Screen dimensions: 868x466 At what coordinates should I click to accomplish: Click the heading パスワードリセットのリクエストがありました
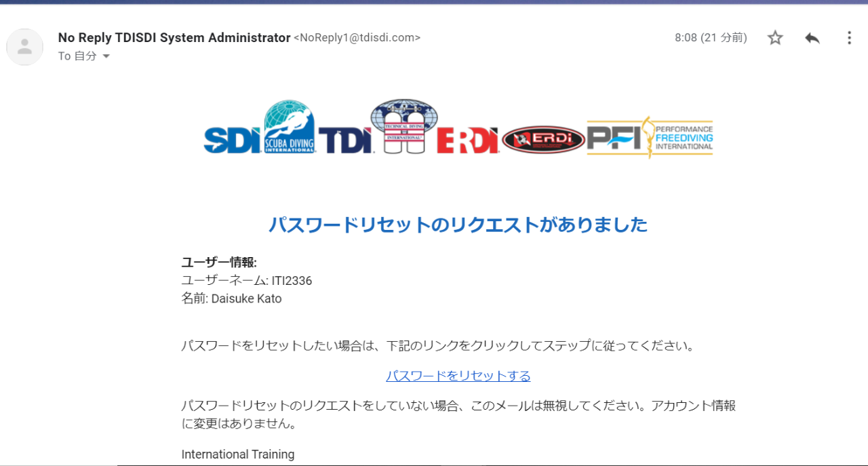point(458,225)
